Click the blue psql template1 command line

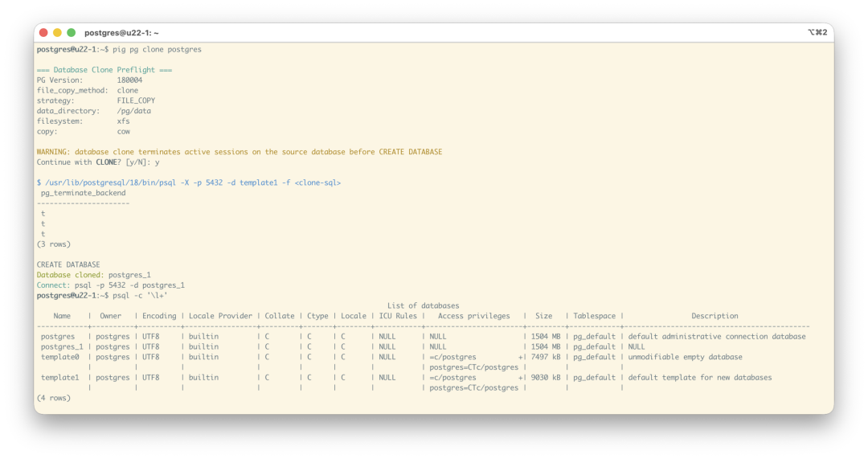point(189,182)
